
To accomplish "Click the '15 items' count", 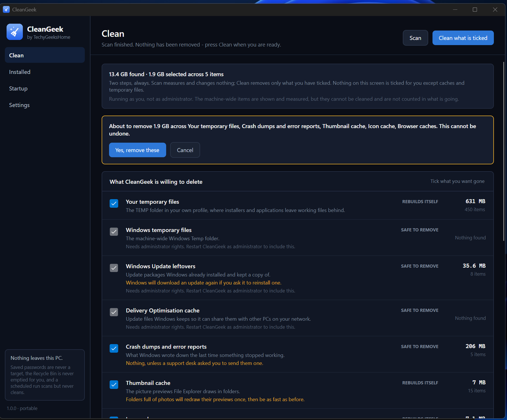I will (x=477, y=391).
